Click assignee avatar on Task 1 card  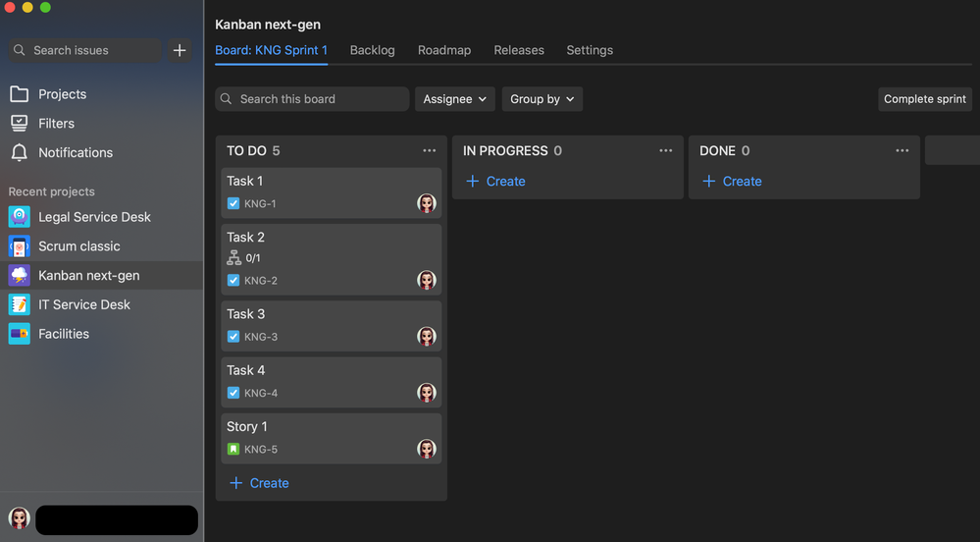click(427, 203)
